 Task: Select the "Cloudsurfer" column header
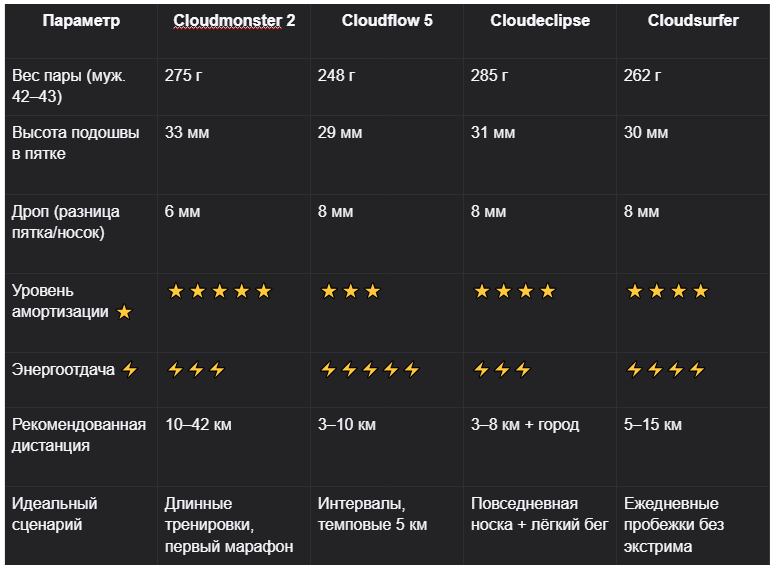pyautogui.click(x=693, y=20)
